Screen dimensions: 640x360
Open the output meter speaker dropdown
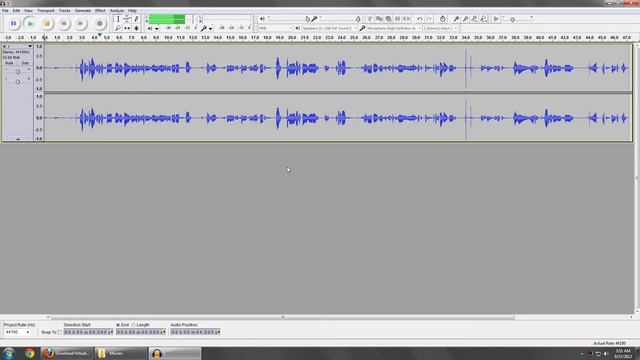coord(157,29)
